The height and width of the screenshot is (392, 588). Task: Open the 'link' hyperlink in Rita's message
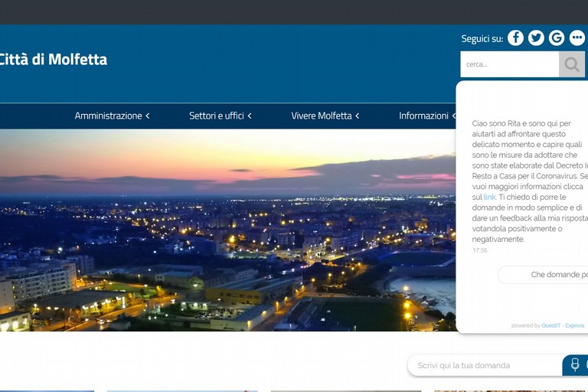[489, 197]
